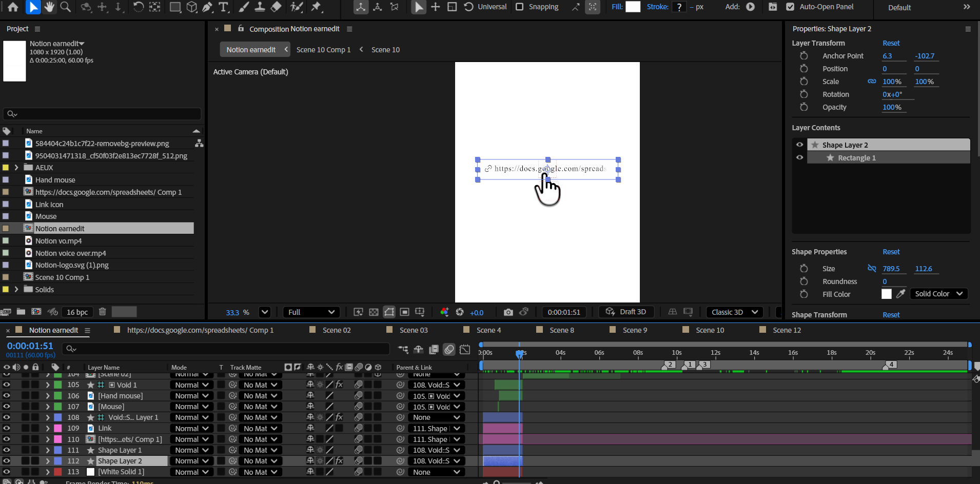The image size is (980, 484).
Task: Select the Eraser tool
Action: click(276, 7)
